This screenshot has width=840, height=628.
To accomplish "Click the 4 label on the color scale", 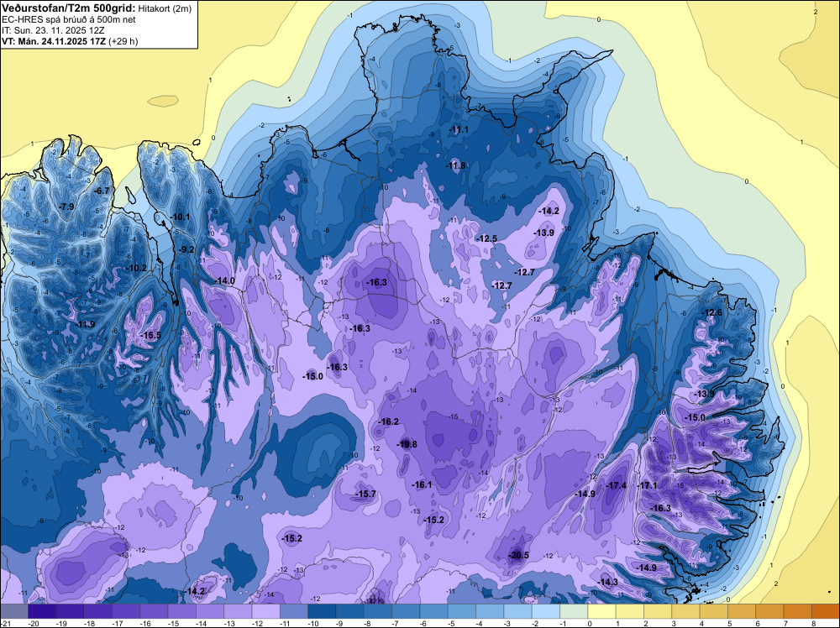I will pos(701,623).
